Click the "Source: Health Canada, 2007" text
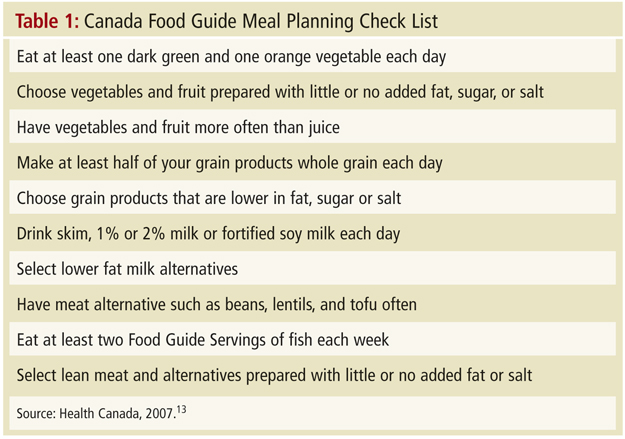The width and height of the screenshot is (625, 439). click(96, 413)
